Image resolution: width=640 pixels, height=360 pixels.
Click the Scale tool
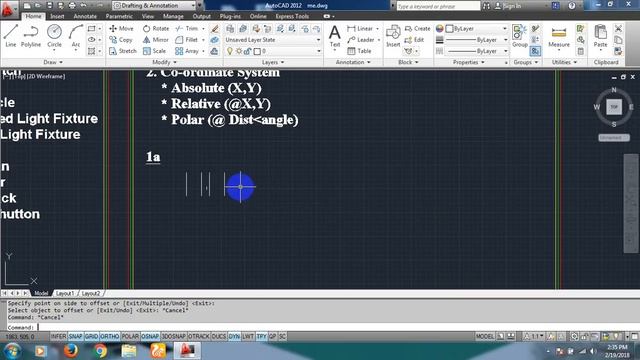[154, 51]
